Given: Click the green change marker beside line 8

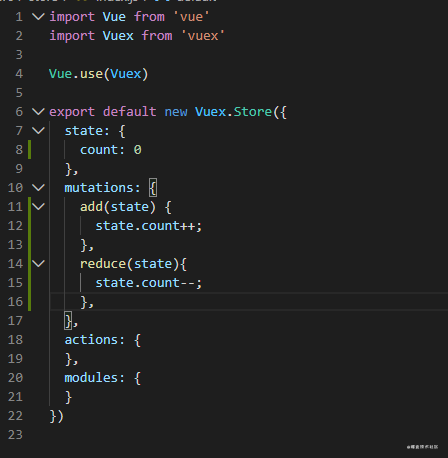Looking at the screenshot, I should [30, 150].
